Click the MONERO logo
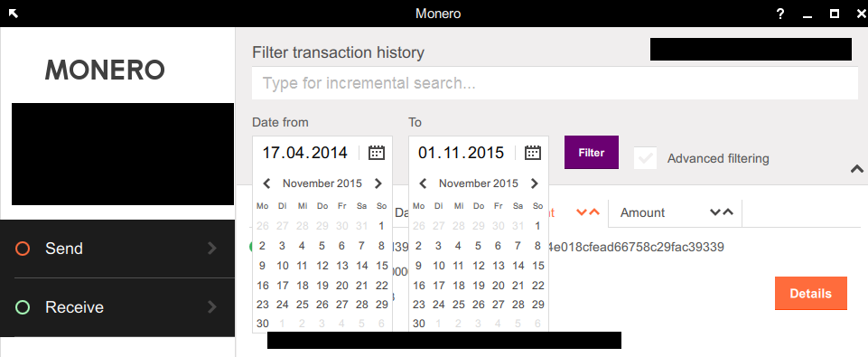868x357 pixels. pyautogui.click(x=105, y=70)
